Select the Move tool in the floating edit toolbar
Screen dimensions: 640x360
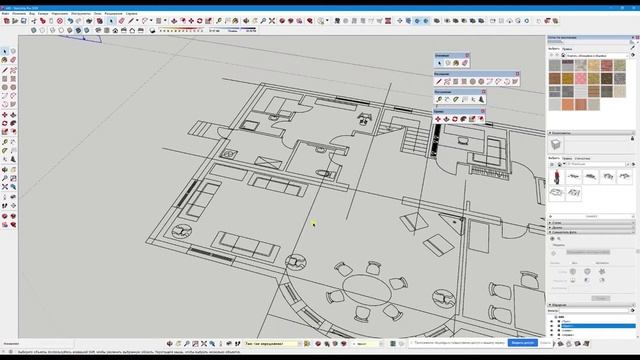438,119
